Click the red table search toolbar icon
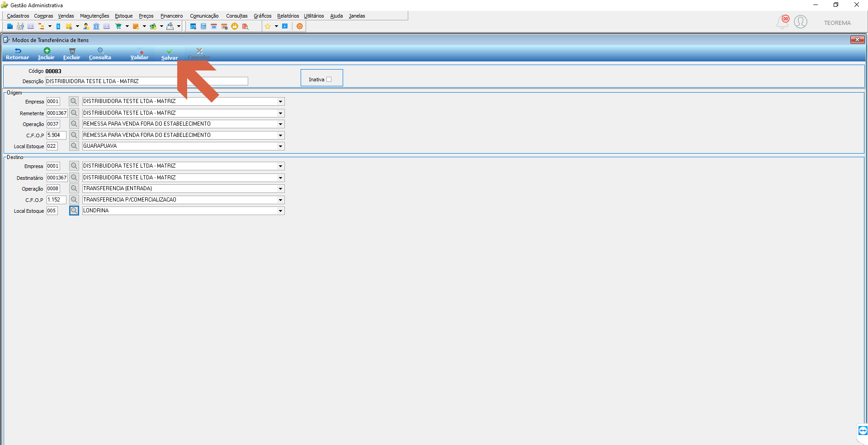Screen dimensions: 868x445 (245, 26)
